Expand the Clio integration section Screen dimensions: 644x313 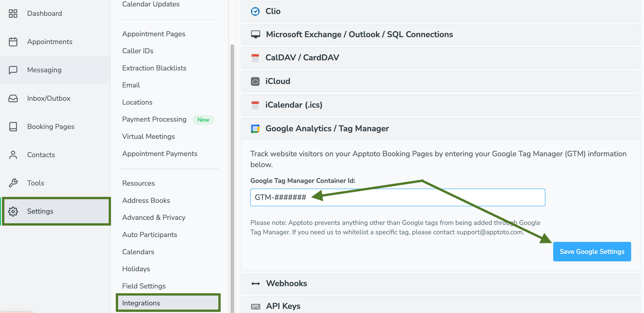point(440,11)
